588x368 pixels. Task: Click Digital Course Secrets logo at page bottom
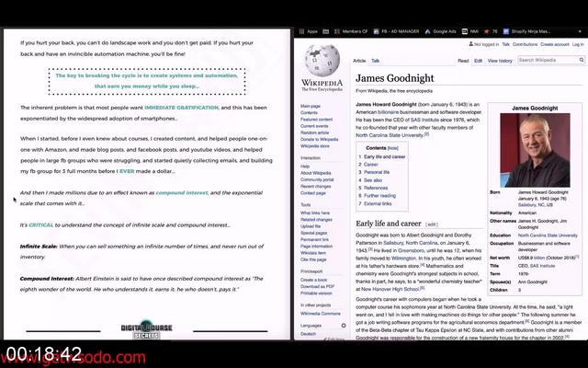(147, 329)
